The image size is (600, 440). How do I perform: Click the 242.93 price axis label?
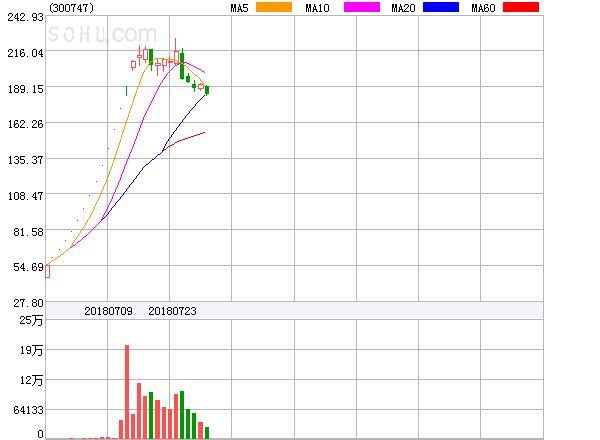coord(26,17)
